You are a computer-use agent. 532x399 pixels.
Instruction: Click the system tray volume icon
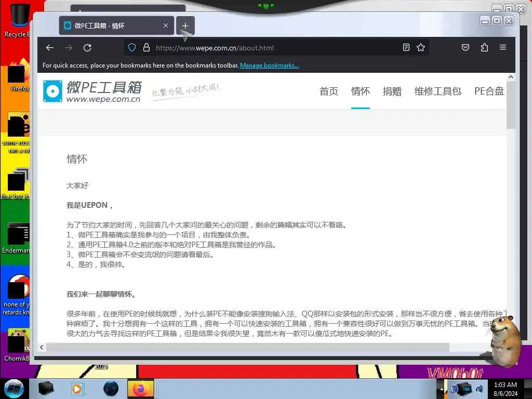tap(480, 389)
